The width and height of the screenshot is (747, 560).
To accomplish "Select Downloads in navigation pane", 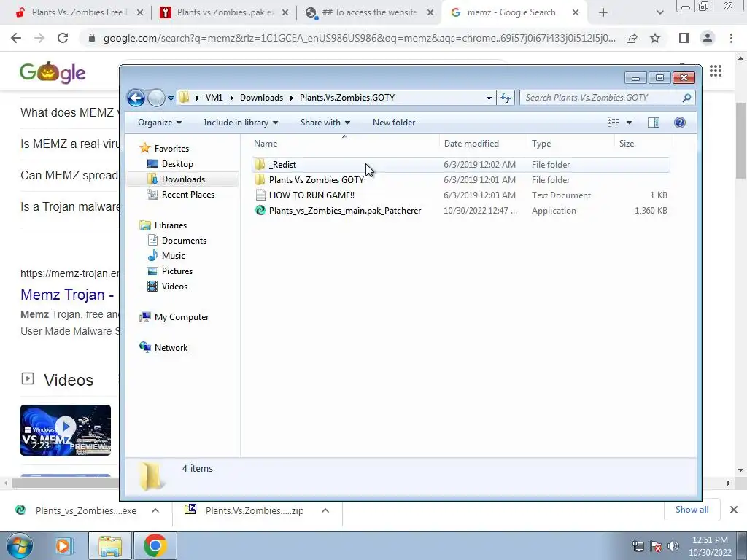I will coord(183,179).
